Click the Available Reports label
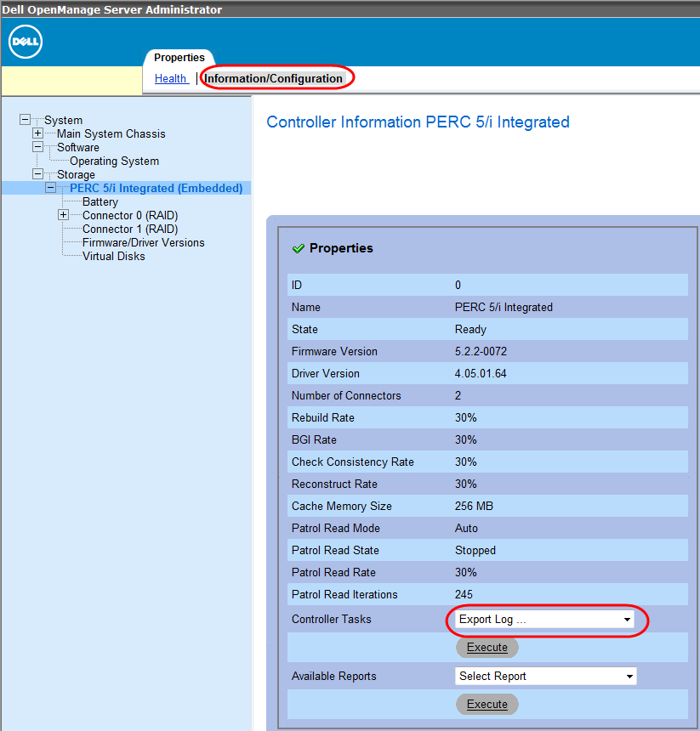 334,677
